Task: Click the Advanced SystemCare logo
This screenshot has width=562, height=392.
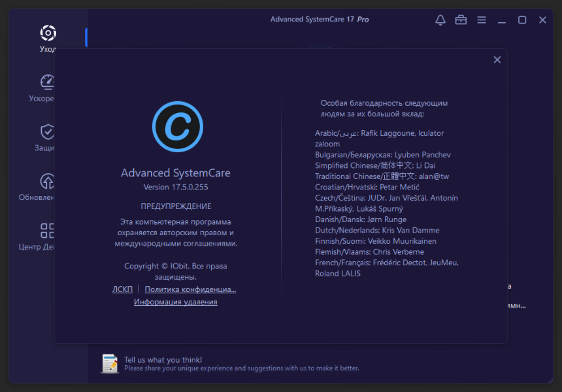Action: point(178,127)
